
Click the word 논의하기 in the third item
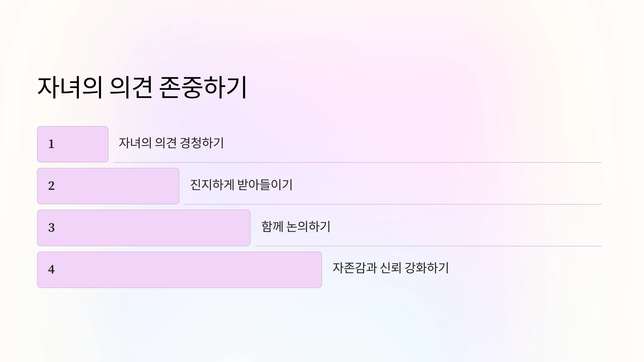pos(308,227)
